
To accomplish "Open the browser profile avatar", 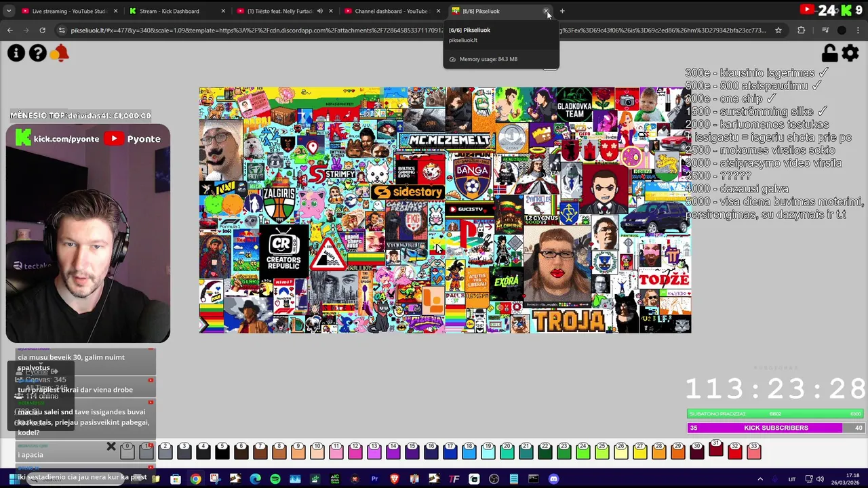I will (842, 30).
